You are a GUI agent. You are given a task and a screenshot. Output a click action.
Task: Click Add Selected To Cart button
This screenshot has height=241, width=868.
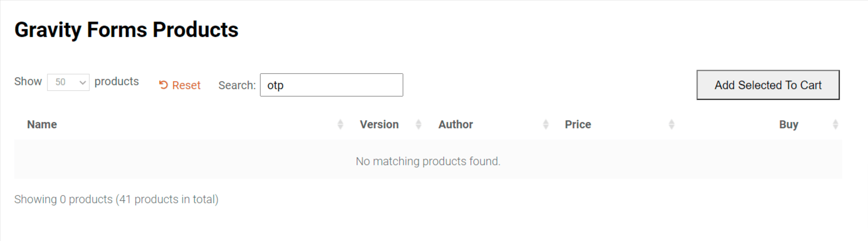(768, 85)
